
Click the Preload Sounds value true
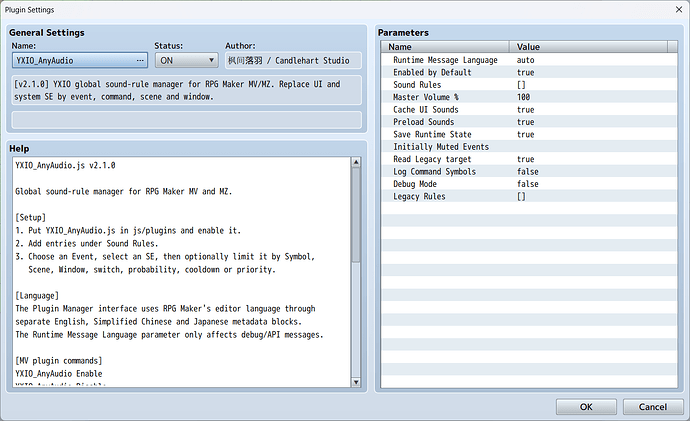(525, 122)
